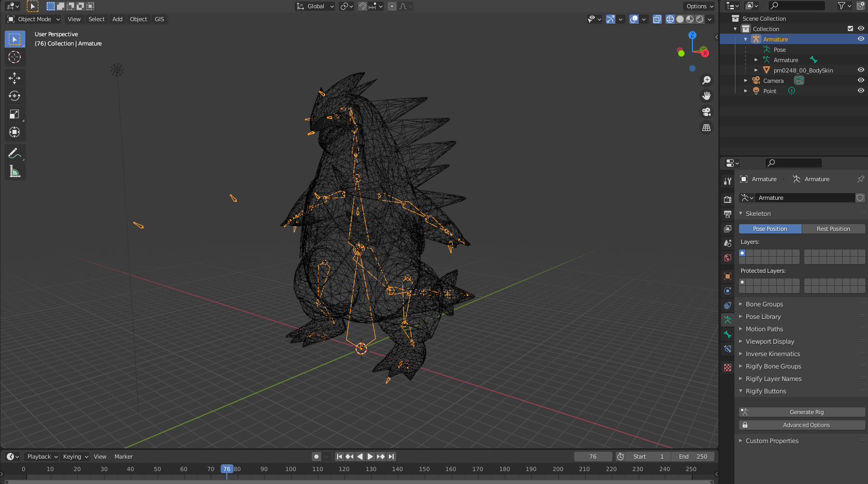Collapse the Skeleton panel
Screen dimensions: 868x484
pyautogui.click(x=758, y=214)
